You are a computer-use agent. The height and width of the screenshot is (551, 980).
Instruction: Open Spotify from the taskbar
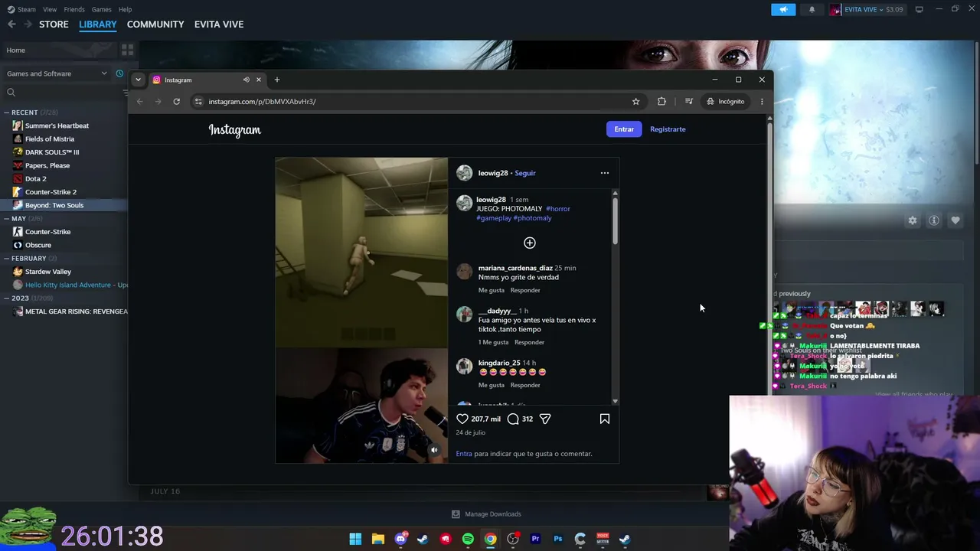[x=468, y=539]
